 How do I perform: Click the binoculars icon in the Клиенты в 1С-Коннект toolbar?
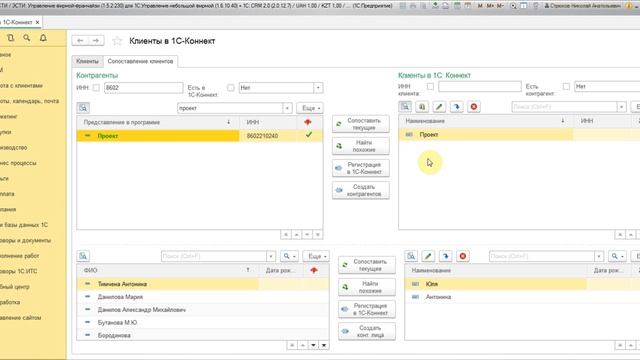click(422, 107)
